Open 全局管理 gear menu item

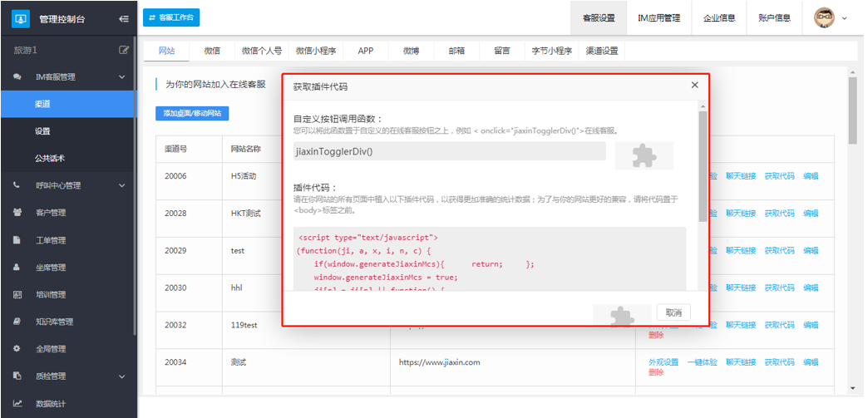click(49, 349)
